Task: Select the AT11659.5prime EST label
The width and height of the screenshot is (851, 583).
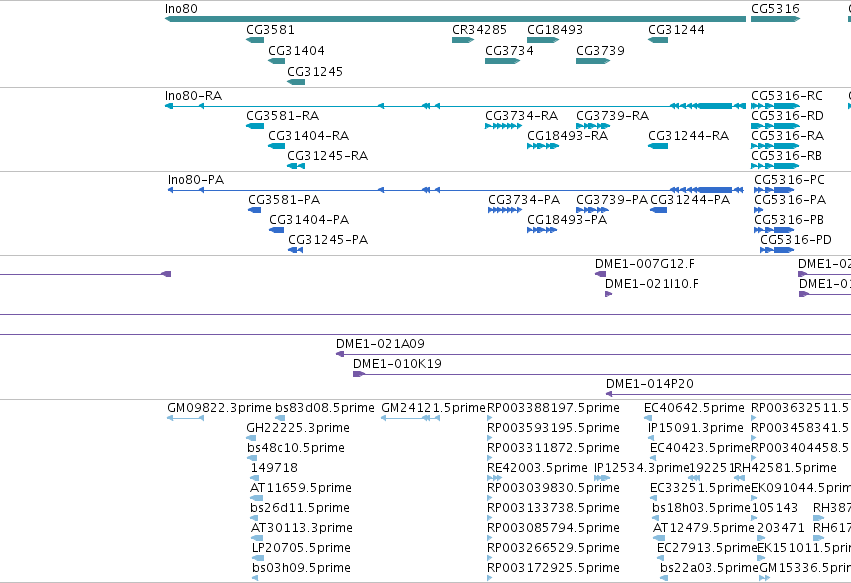Action: pyautogui.click(x=301, y=488)
